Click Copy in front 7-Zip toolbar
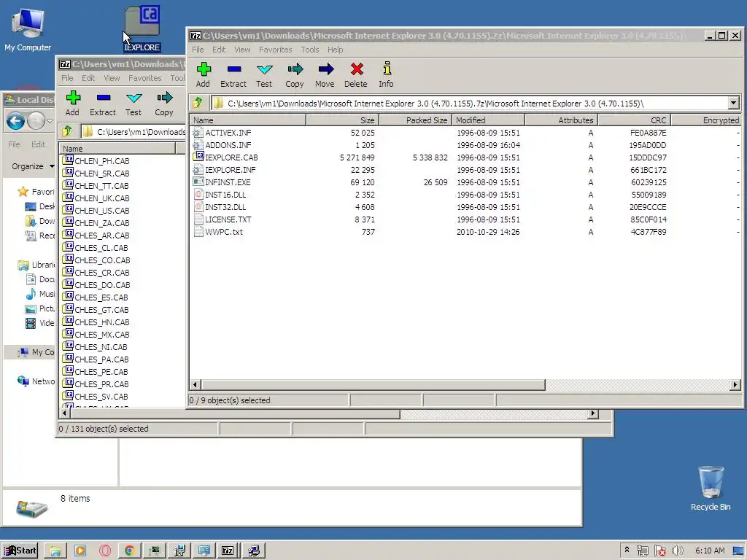The image size is (747, 560). pos(295,75)
